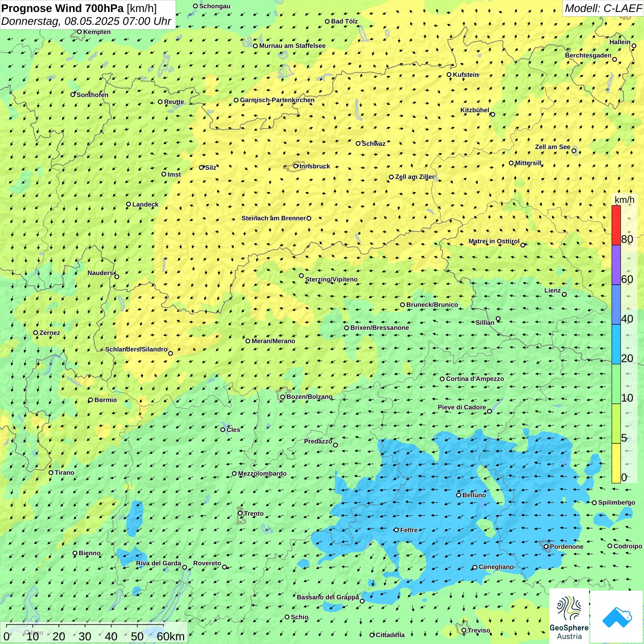Click the Belluno city label

click(474, 495)
